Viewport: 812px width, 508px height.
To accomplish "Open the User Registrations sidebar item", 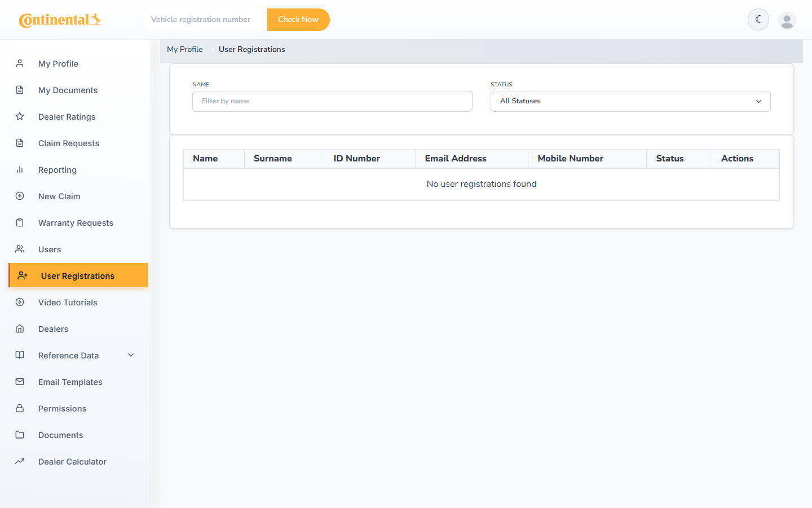I will coord(78,275).
